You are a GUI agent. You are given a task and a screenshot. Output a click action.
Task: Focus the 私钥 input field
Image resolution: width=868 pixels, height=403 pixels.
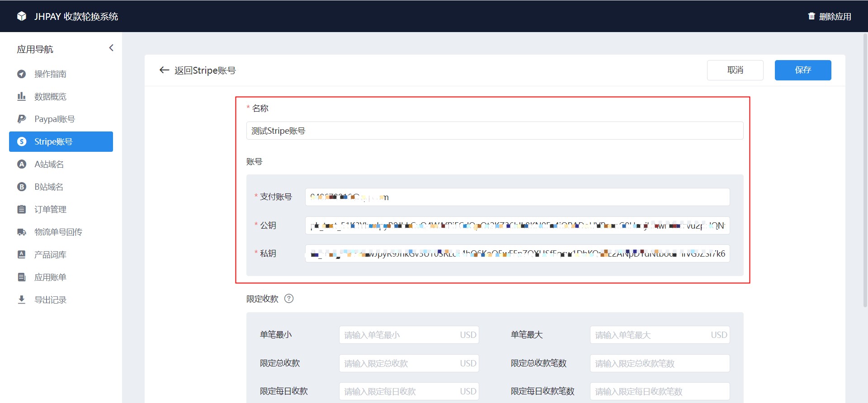pyautogui.click(x=517, y=253)
